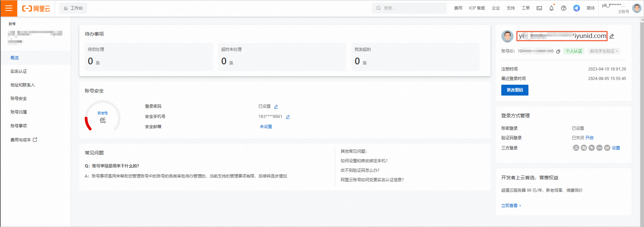Open 收不到验证码怎么办? FAQ
644x227 pixels.
360,170
